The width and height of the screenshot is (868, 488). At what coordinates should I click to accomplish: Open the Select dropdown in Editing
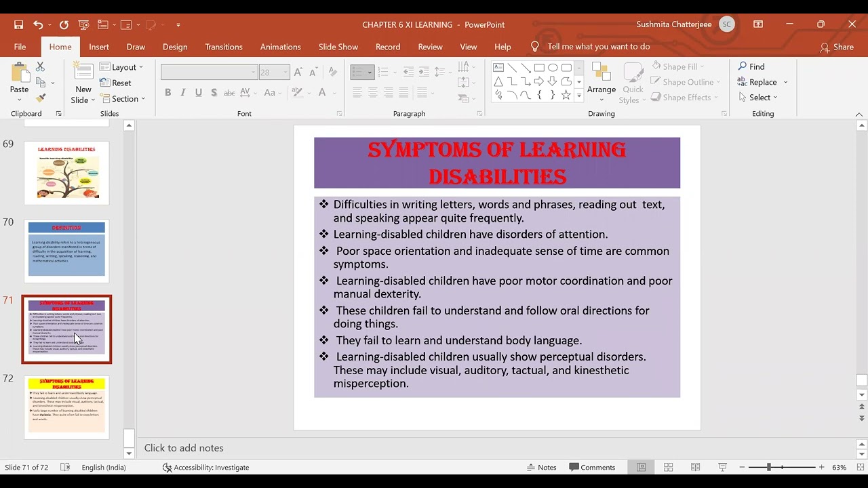click(x=757, y=98)
